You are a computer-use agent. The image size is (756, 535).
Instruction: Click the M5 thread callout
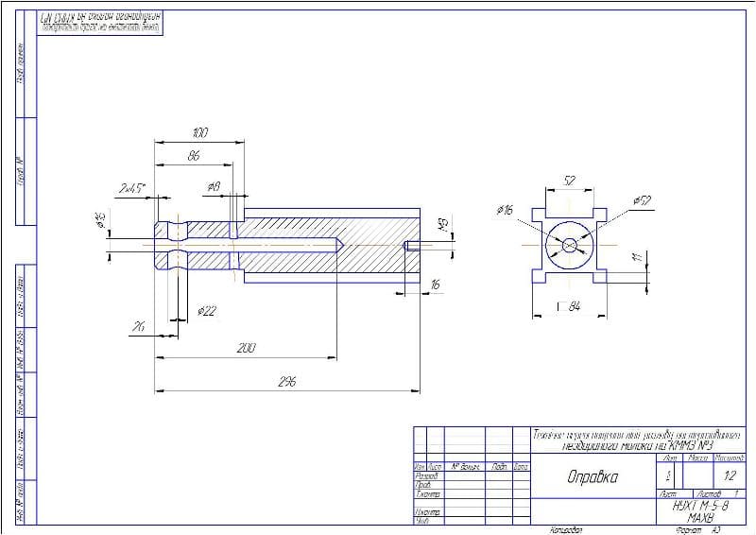point(442,223)
